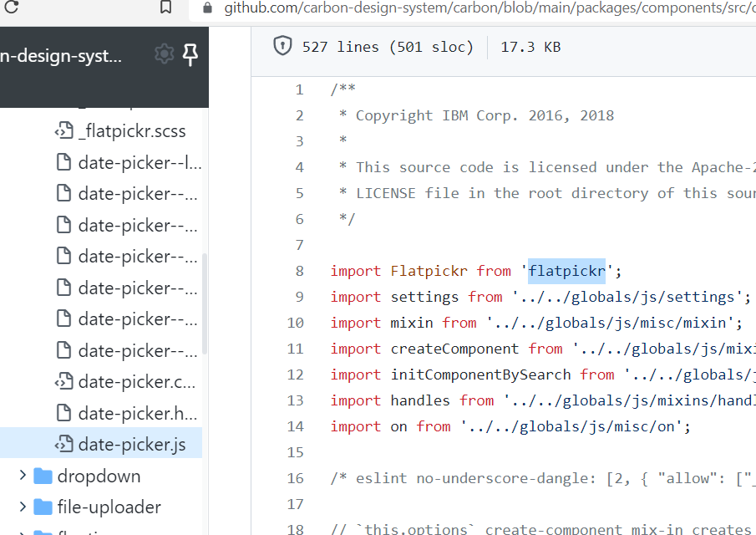The image size is (756, 535).
Task: Click line number 8
Action: pos(299,271)
